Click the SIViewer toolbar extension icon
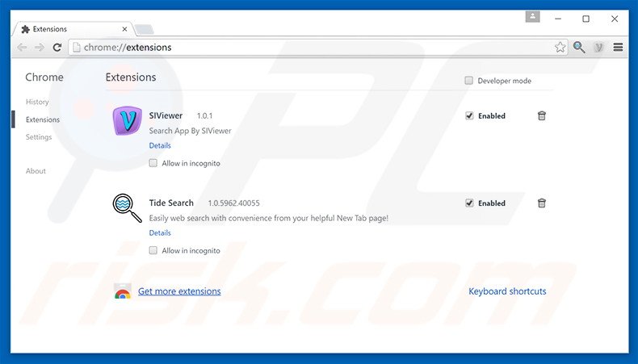The height and width of the screenshot is (364, 638). 598,47
